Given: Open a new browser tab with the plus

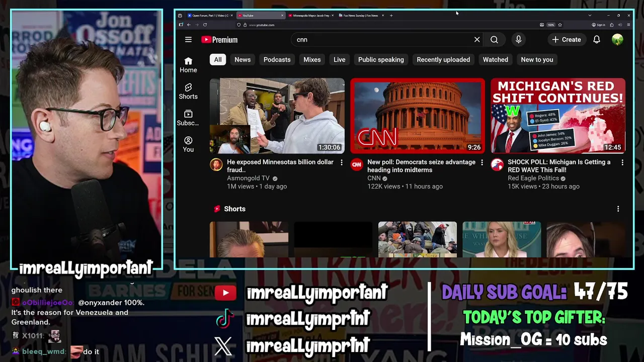Looking at the screenshot, I should pos(391,16).
